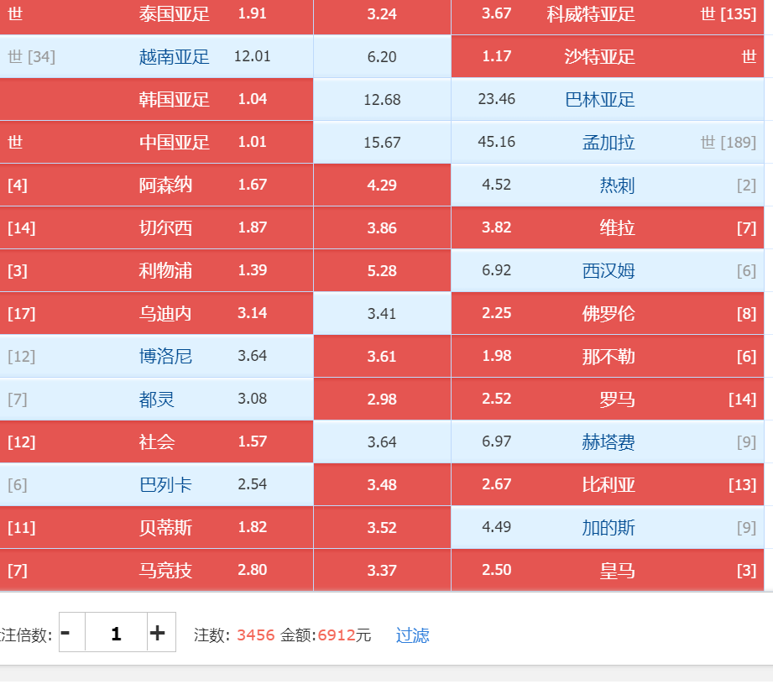This screenshot has width=773, height=700.
Task: Toggle 贝蒂斯 home win at 1.82
Action: (x=156, y=529)
